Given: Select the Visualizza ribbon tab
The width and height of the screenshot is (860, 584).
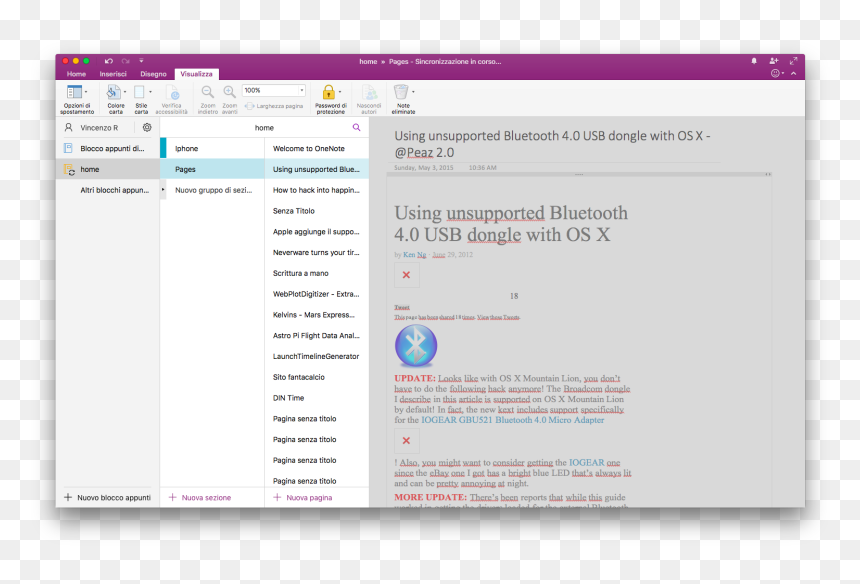Looking at the screenshot, I should [196, 74].
